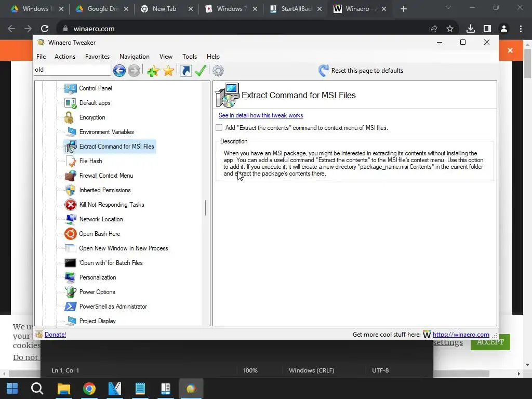
Task: Click the ACCEPT cookies button on the webpage
Action: click(x=490, y=342)
